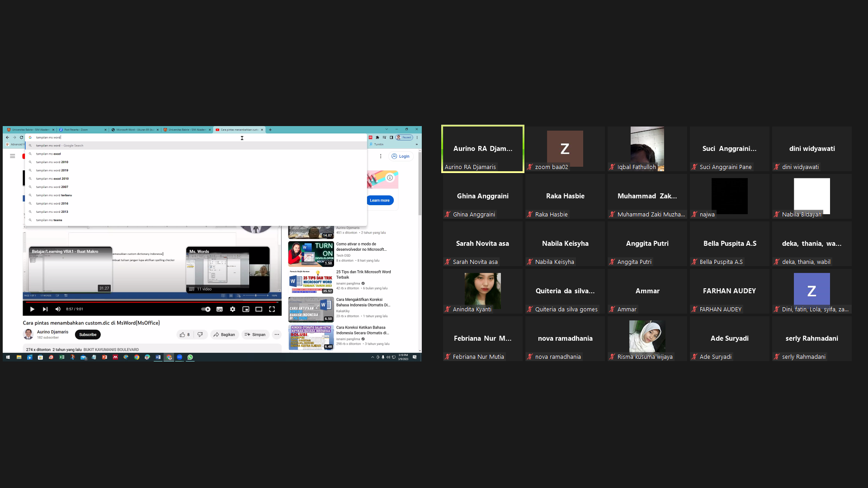
Task: Subscribe to Aurino Djamaris channel
Action: [x=88, y=335]
